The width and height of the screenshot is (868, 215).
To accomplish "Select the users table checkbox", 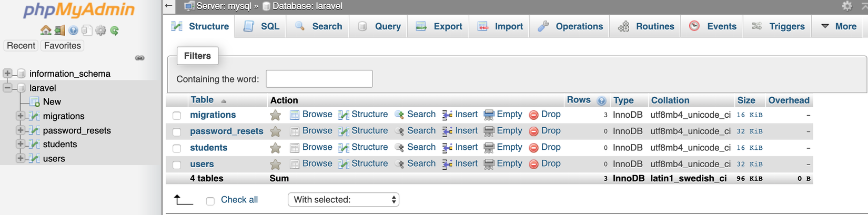I will [177, 165].
